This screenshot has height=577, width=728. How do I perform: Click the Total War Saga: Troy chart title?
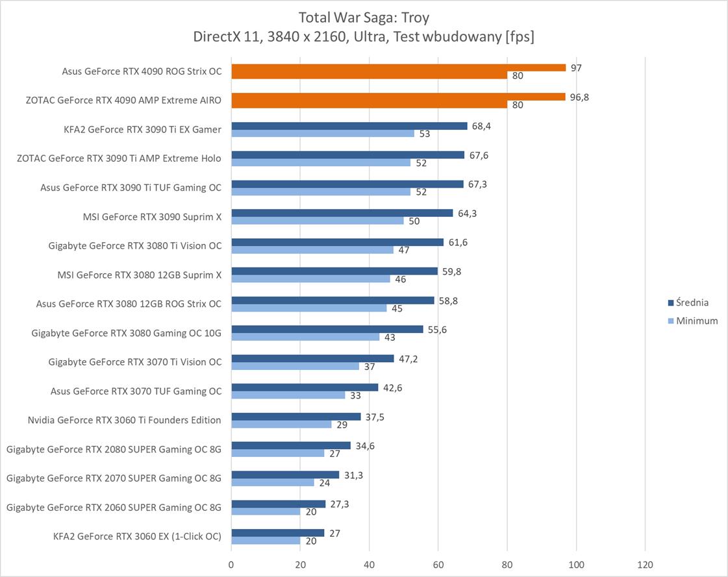click(x=364, y=17)
